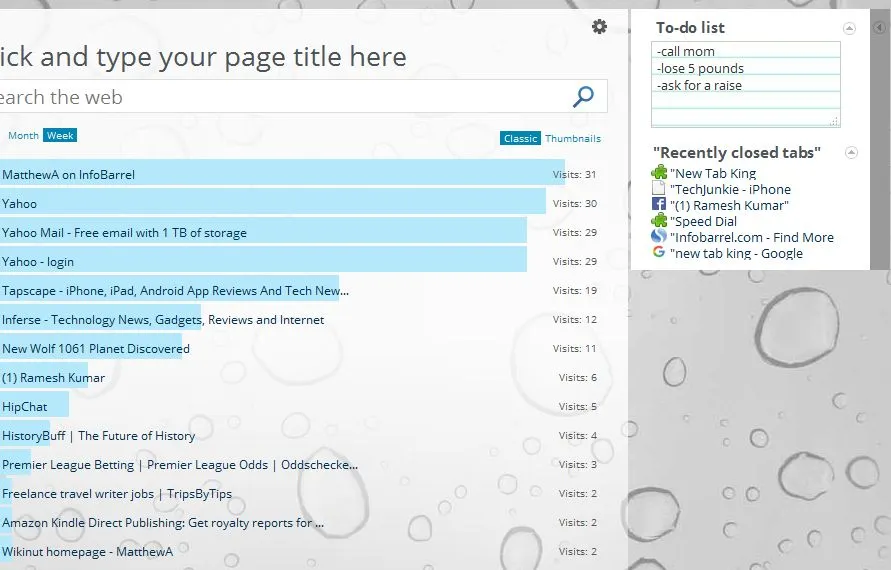The image size is (891, 570).
Task: Reopen "(1) Ramesh Kumar" closed tab
Action: pos(729,205)
